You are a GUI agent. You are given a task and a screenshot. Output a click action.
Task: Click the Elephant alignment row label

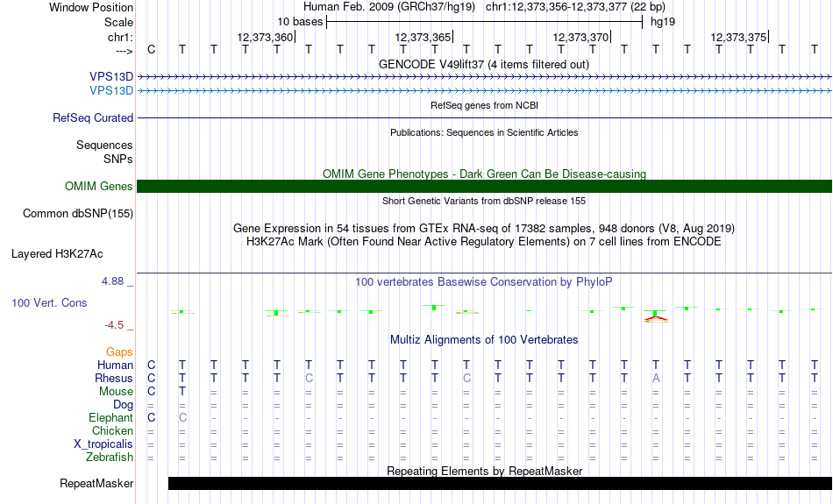(x=110, y=418)
